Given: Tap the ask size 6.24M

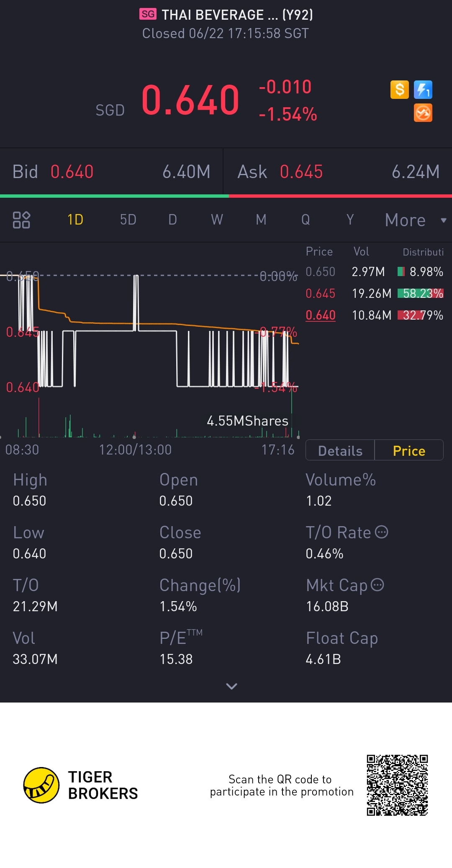Looking at the screenshot, I should [416, 172].
